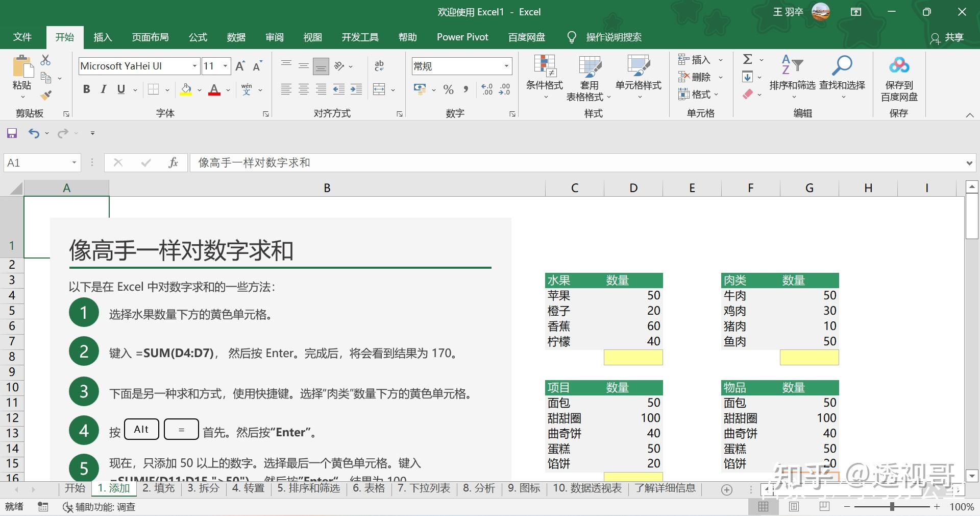Click the Merge and Center icon
Viewport: 980px width, 516px height.
(x=379, y=89)
